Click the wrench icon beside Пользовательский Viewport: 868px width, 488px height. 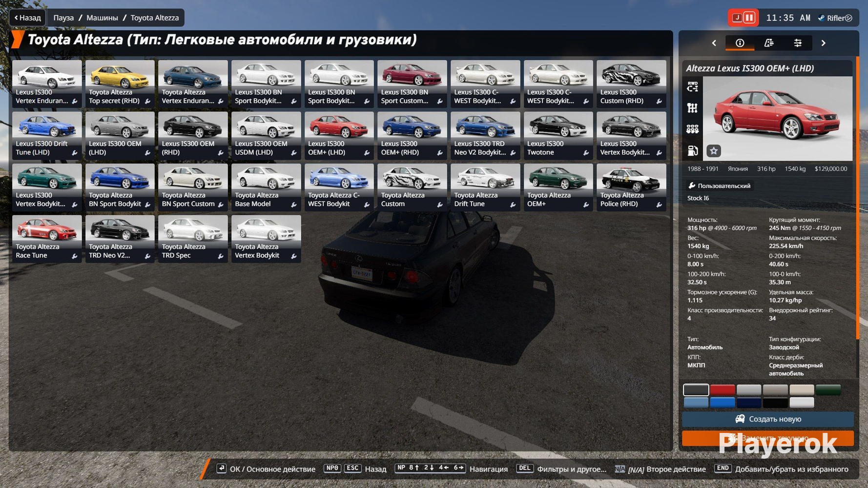pyautogui.click(x=692, y=186)
